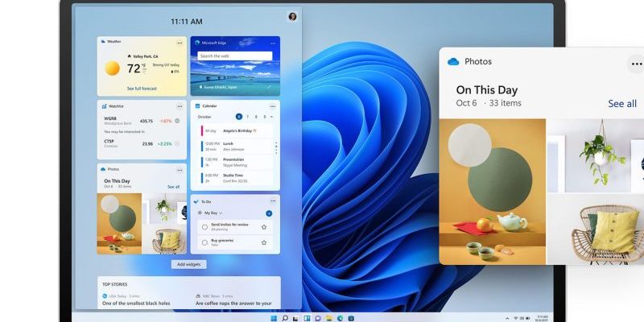This screenshot has height=322, width=644.
Task: Open wicker chair photo in small widget
Action: coord(165,240)
